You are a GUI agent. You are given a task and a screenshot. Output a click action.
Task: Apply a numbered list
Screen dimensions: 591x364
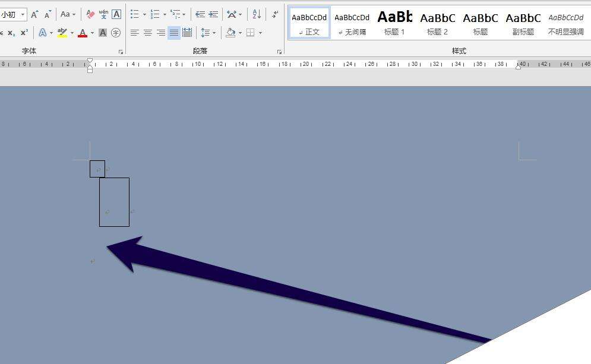(155, 15)
